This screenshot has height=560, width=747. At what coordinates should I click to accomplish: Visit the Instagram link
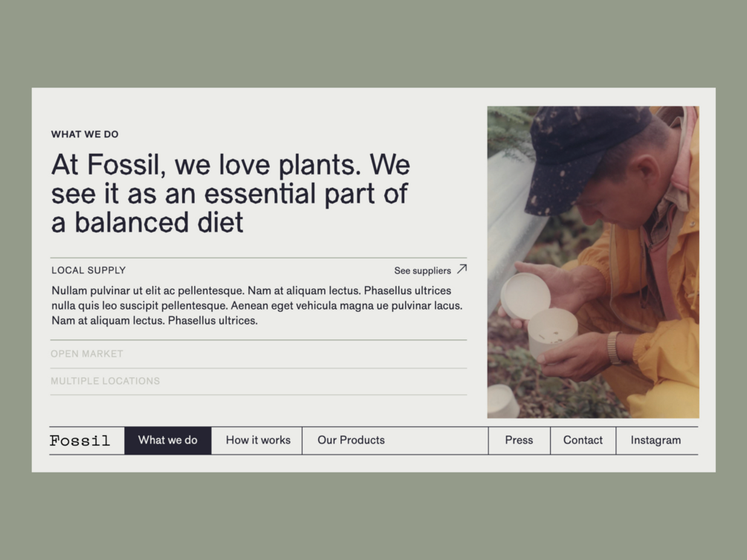coord(656,440)
